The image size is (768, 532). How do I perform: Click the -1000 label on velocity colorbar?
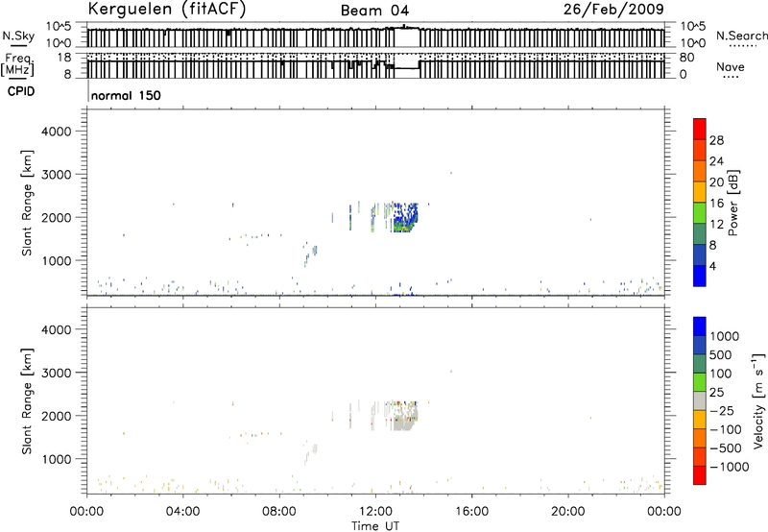(x=729, y=467)
